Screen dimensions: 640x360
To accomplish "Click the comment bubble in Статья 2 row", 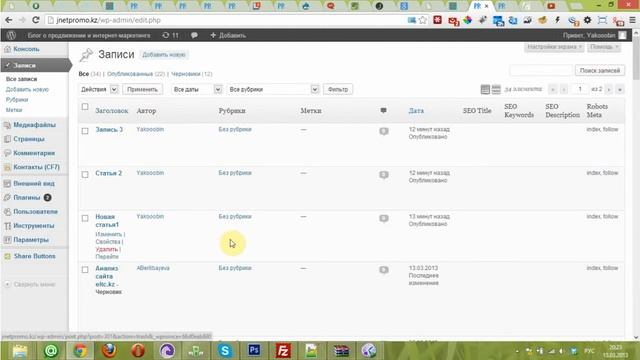I will (384, 175).
